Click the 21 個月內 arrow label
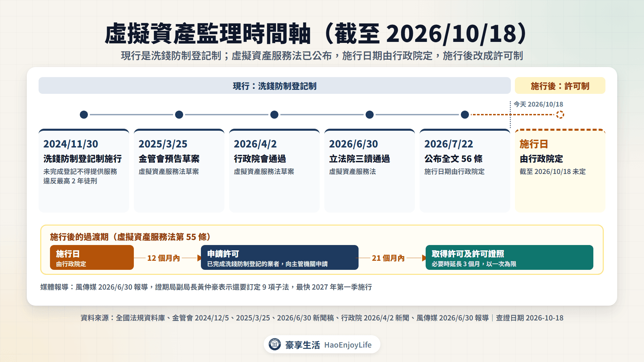644x362 pixels. pos(388,258)
